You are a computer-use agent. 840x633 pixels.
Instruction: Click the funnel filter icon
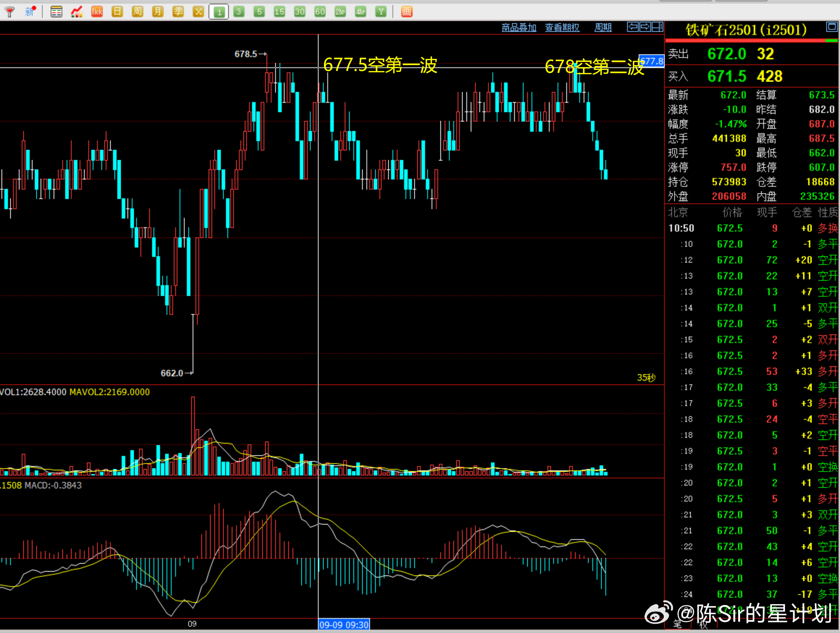pos(9,12)
